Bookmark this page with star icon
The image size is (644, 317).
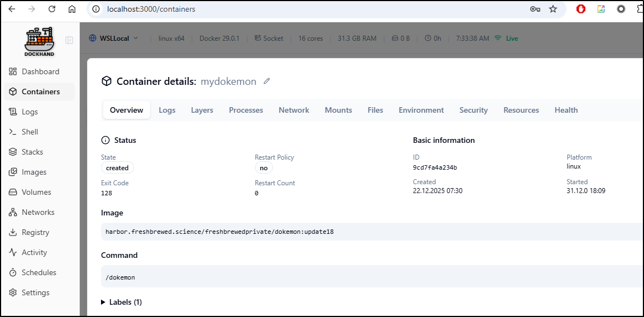tap(553, 9)
